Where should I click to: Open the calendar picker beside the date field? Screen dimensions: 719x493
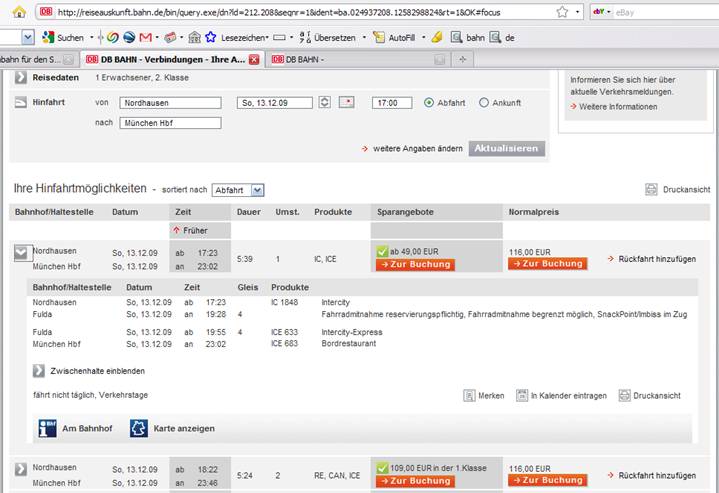click(x=347, y=102)
